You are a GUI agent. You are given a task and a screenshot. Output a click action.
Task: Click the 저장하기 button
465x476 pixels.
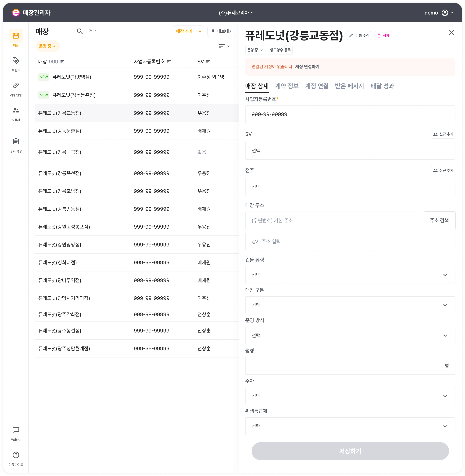click(350, 451)
